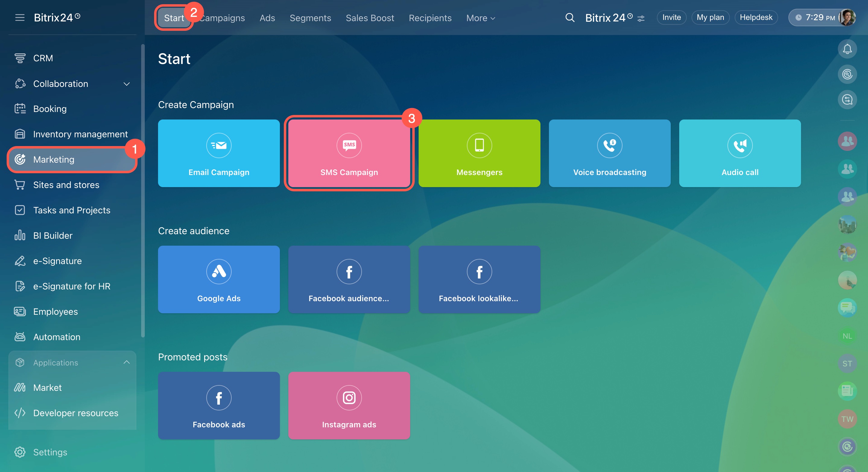The height and width of the screenshot is (472, 868).
Task: Click the Email Campaign envelope icon
Action: click(x=219, y=145)
